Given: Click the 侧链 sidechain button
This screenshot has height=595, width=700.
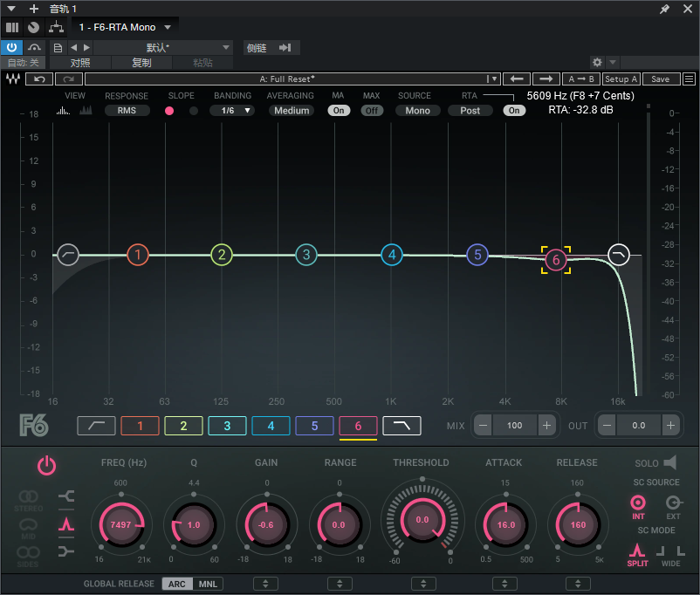Looking at the screenshot, I should [x=257, y=48].
